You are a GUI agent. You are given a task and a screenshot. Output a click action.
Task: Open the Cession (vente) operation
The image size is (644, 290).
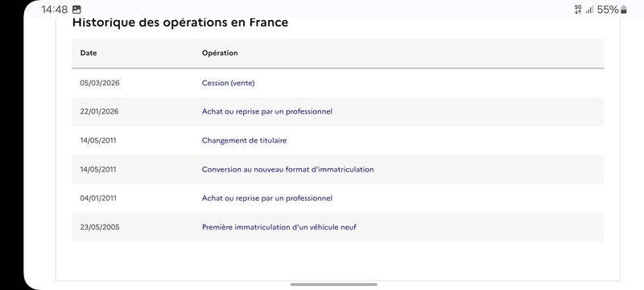pyautogui.click(x=228, y=83)
